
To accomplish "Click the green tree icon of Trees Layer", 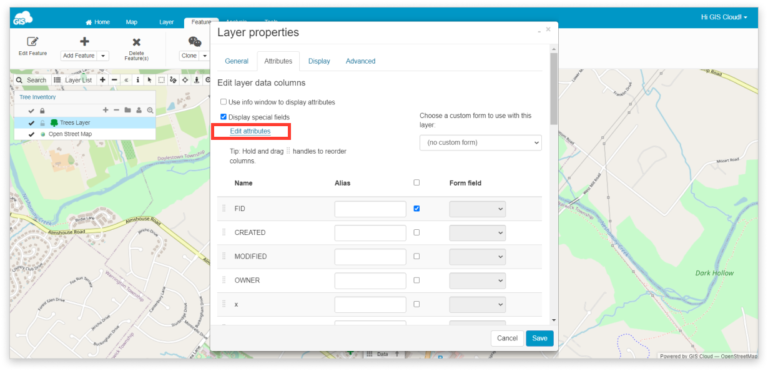I will pos(54,123).
